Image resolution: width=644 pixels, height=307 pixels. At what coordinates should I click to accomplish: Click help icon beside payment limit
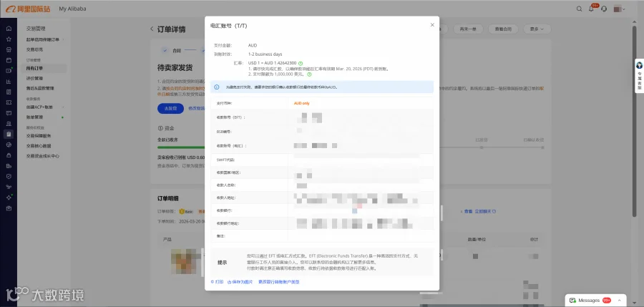point(309,74)
